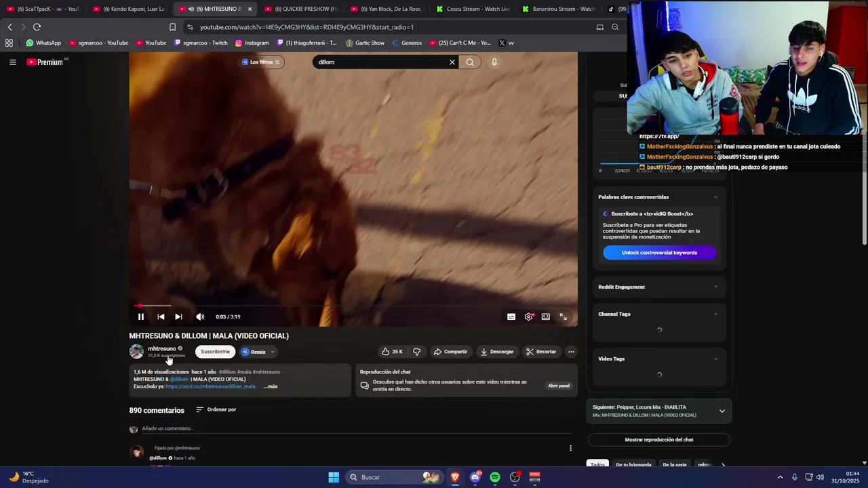Clip the video with Recortar
This screenshot has width=868, height=488.
tap(541, 352)
